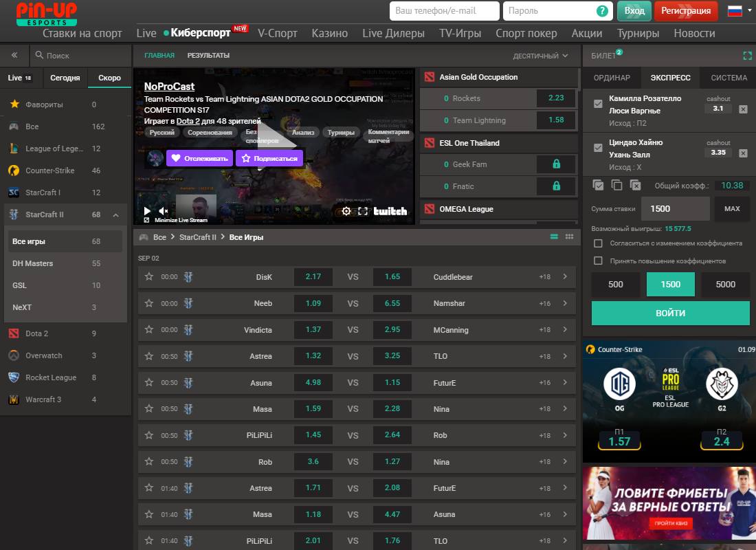Add DisK vs Cuddlebear to favorites star

[149, 276]
